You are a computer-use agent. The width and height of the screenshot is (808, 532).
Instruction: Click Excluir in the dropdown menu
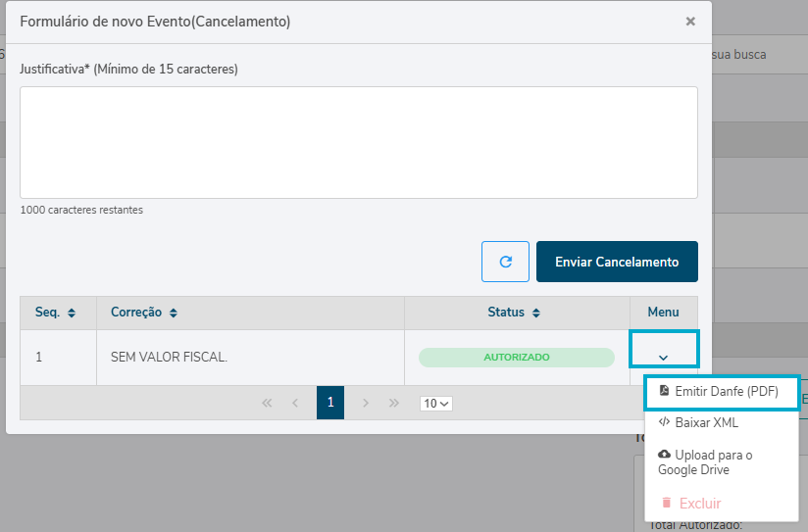click(699, 503)
